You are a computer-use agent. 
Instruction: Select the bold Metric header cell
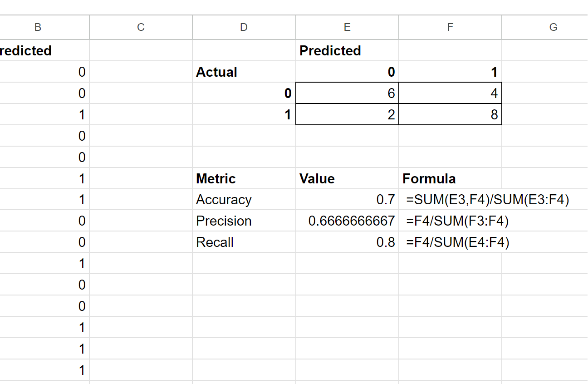(244, 178)
